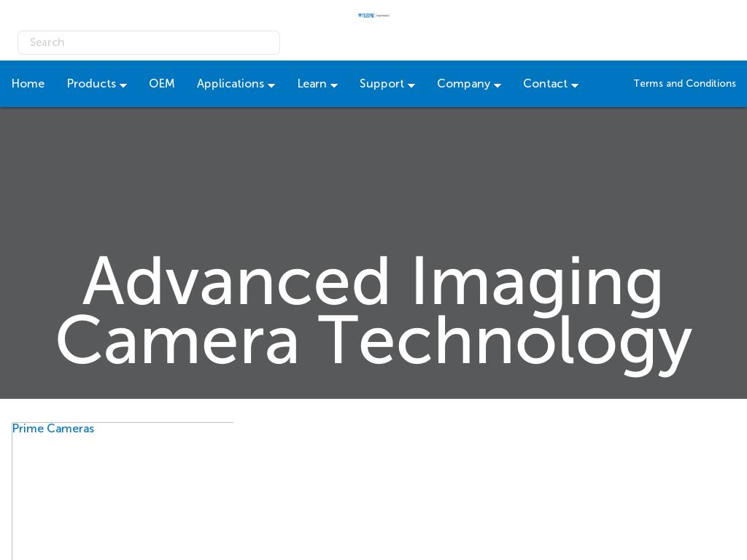Click the caret arrow beside Applications
The height and width of the screenshot is (560, 747).
271,85
